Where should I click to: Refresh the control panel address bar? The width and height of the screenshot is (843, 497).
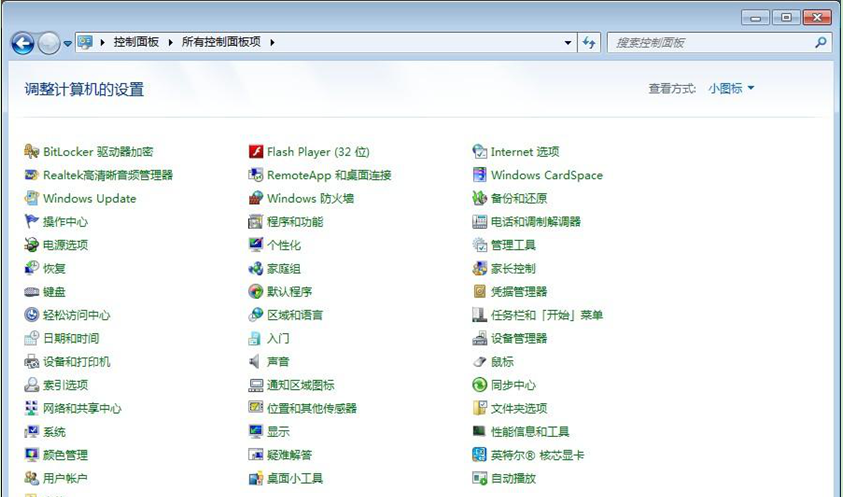coord(589,42)
